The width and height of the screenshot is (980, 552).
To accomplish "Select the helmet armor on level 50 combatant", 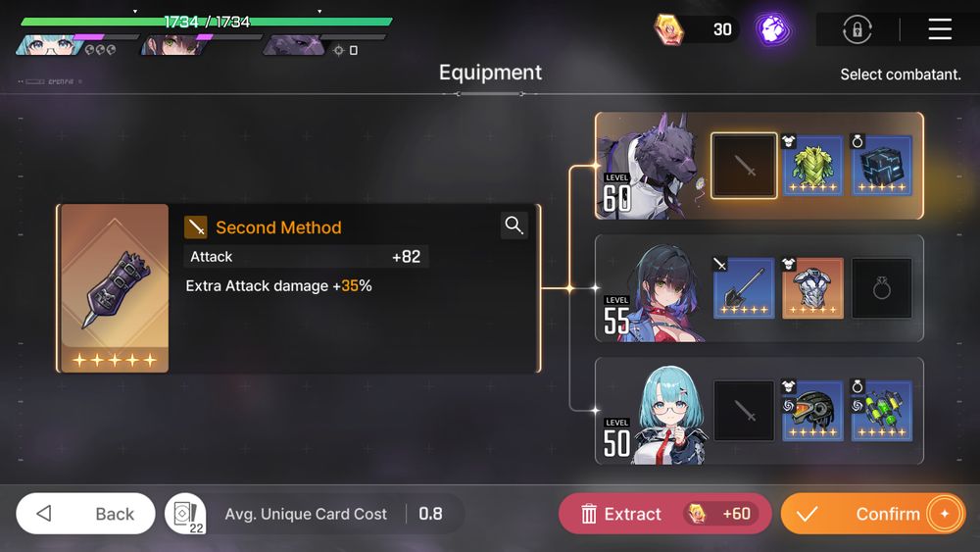I will [x=812, y=411].
